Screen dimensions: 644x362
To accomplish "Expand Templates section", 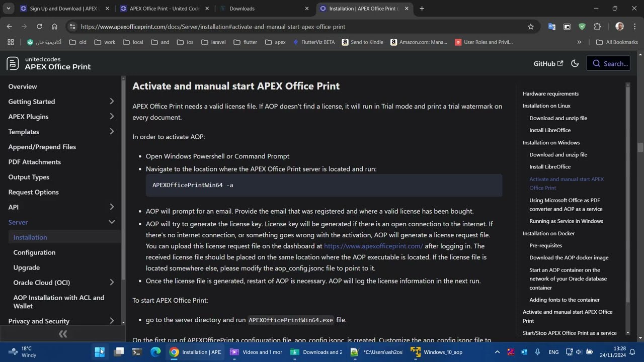I will coord(112,132).
